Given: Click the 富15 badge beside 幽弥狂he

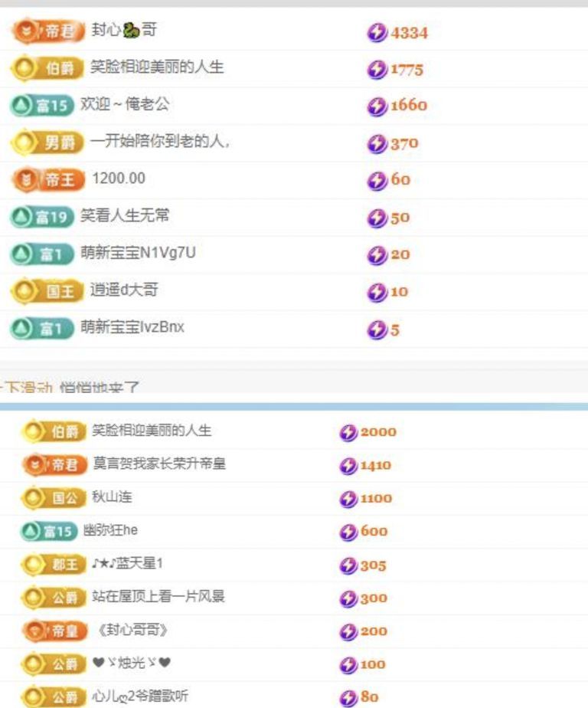Looking at the screenshot, I should tap(49, 531).
